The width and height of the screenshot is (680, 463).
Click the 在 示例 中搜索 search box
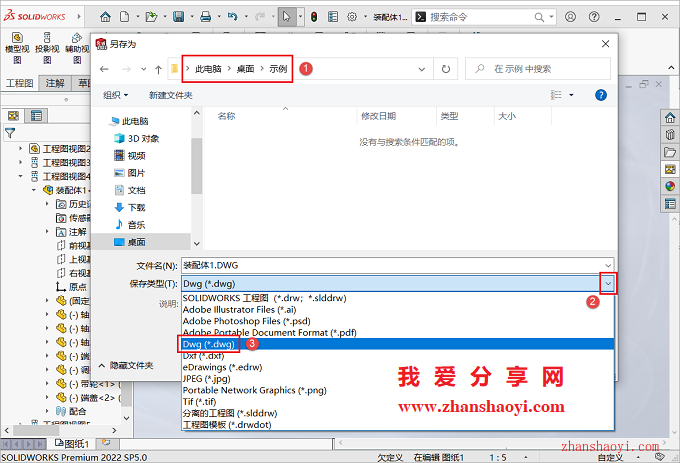tap(538, 69)
